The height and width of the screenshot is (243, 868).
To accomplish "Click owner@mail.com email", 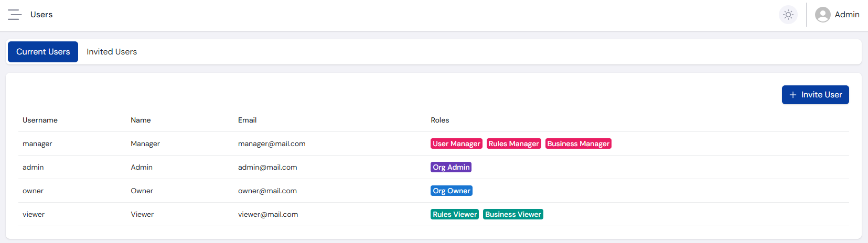I will [267, 191].
